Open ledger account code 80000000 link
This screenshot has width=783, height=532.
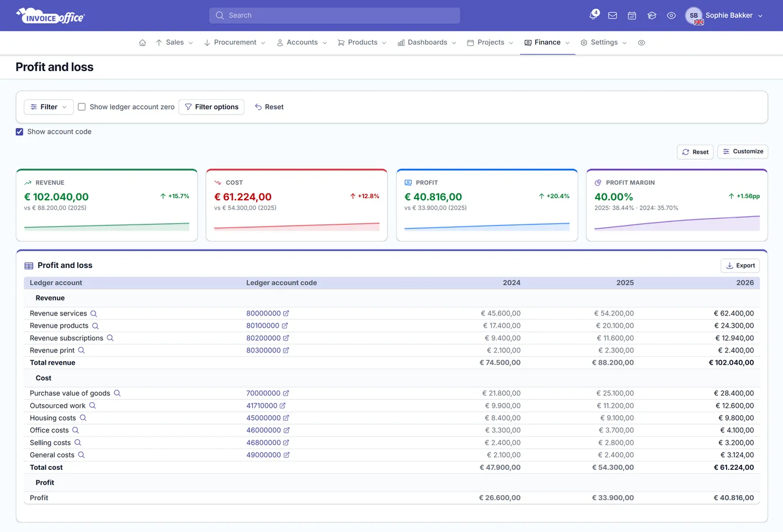click(x=268, y=314)
